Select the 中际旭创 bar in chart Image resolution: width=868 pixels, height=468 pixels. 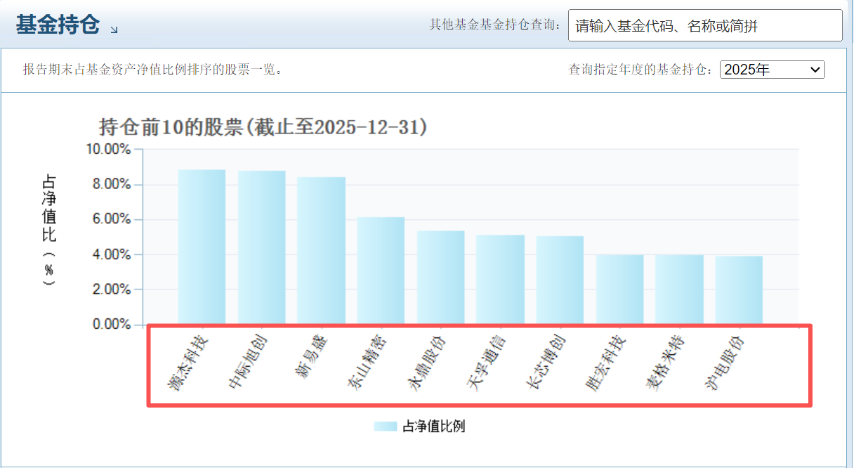click(261, 247)
